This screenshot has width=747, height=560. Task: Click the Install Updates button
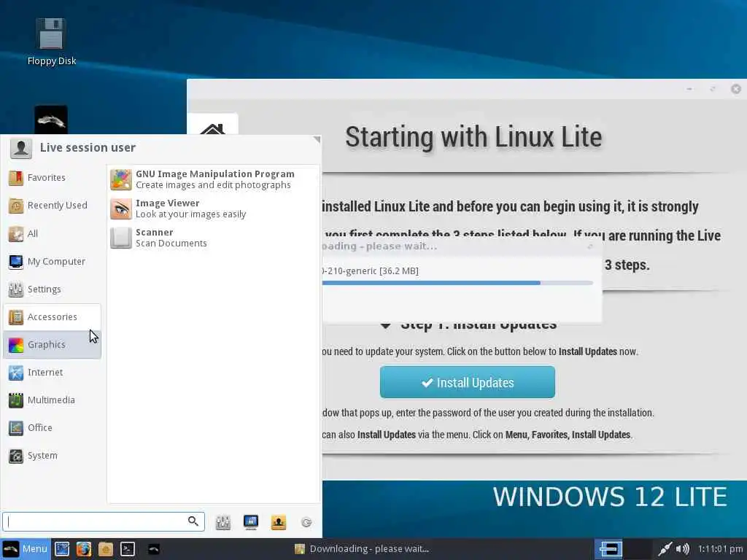point(468,382)
